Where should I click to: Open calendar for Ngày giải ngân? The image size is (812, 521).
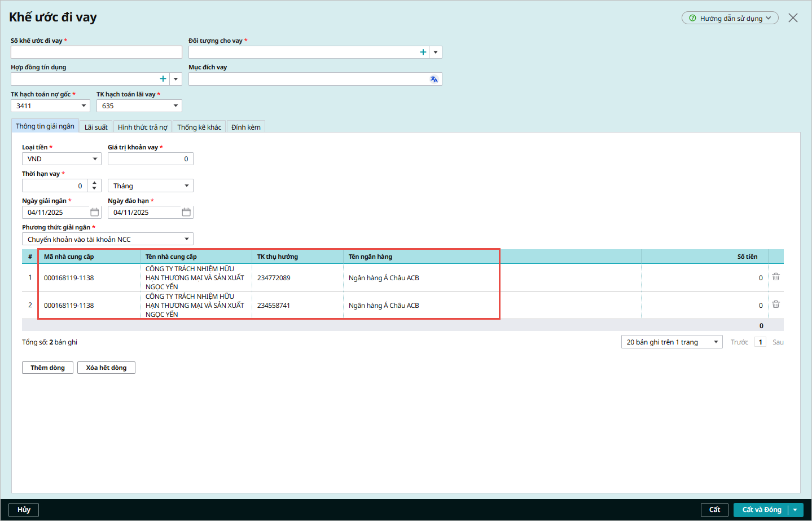tap(95, 213)
